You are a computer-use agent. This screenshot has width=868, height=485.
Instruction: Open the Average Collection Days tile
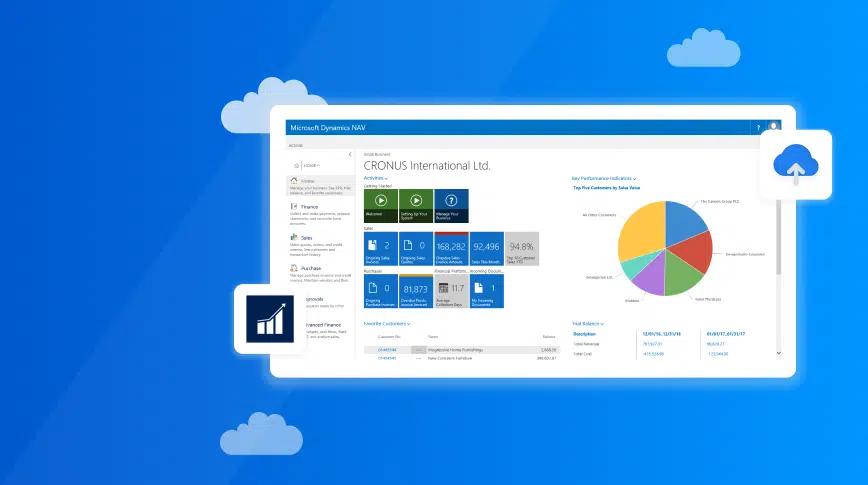(451, 291)
